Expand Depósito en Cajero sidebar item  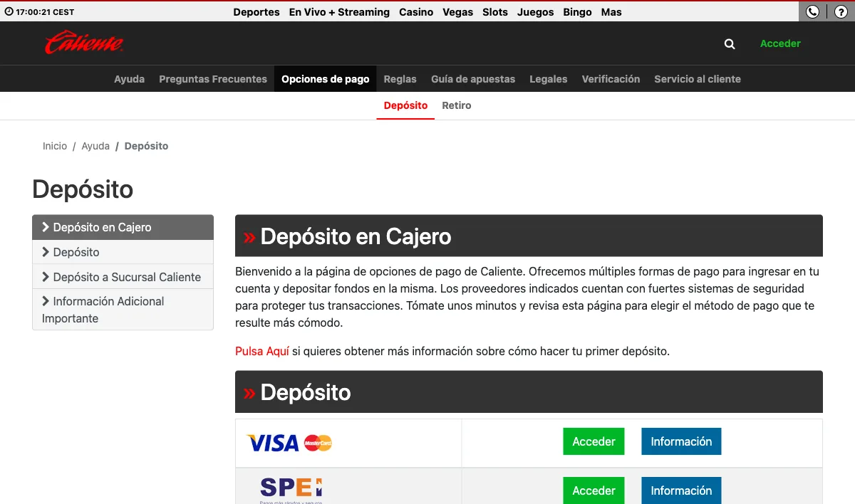point(123,227)
